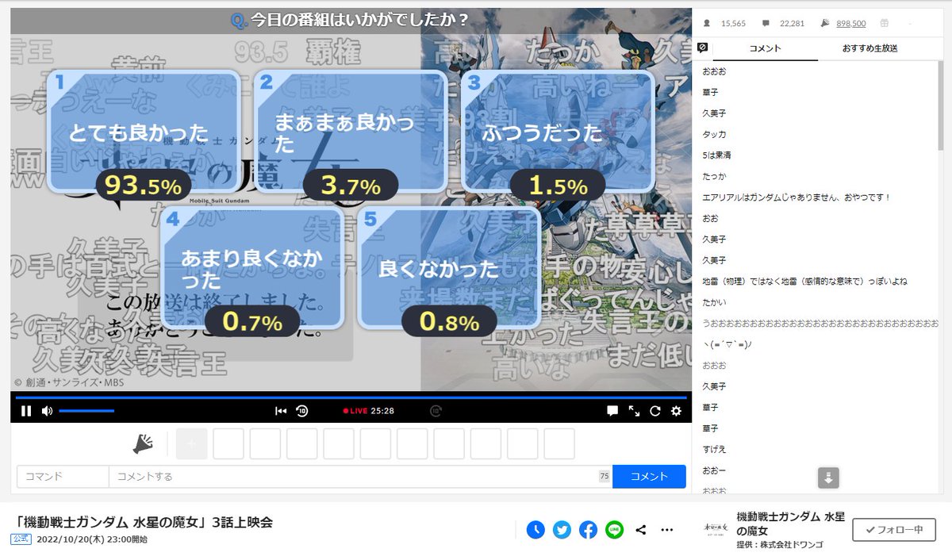Open the generic share icon
The image size is (952, 560).
(641, 530)
